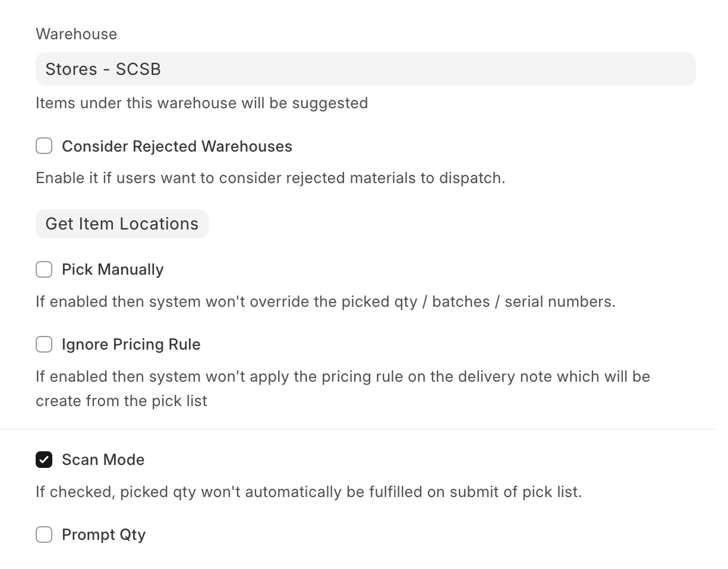Check the Ignore Pricing Rule box
Image resolution: width=728 pixels, height=569 pixels.
click(x=44, y=344)
